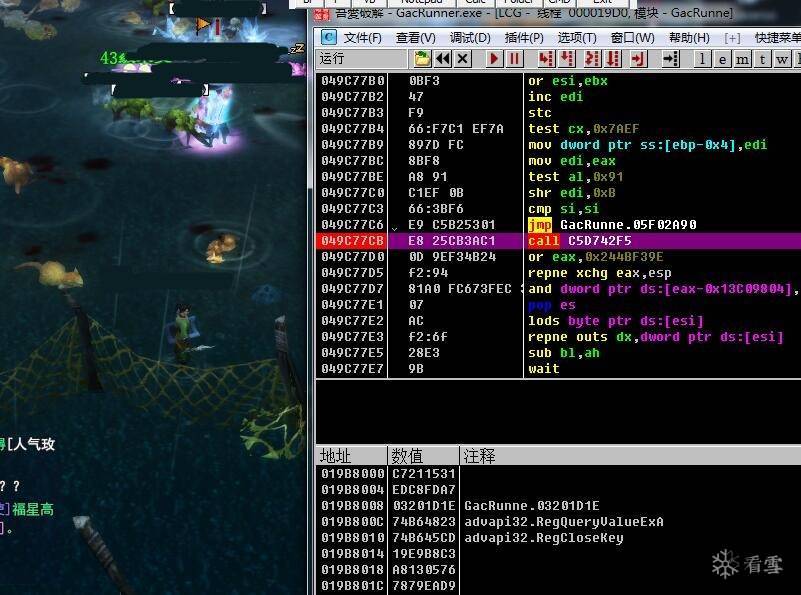
Task: Select breakpoint address 049C77CB
Action: pyautogui.click(x=352, y=241)
